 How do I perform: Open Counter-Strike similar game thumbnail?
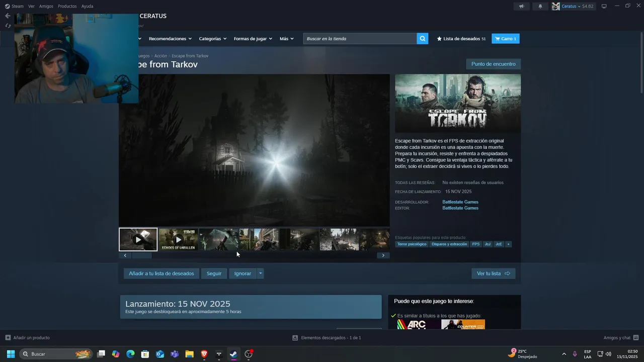coord(463,324)
